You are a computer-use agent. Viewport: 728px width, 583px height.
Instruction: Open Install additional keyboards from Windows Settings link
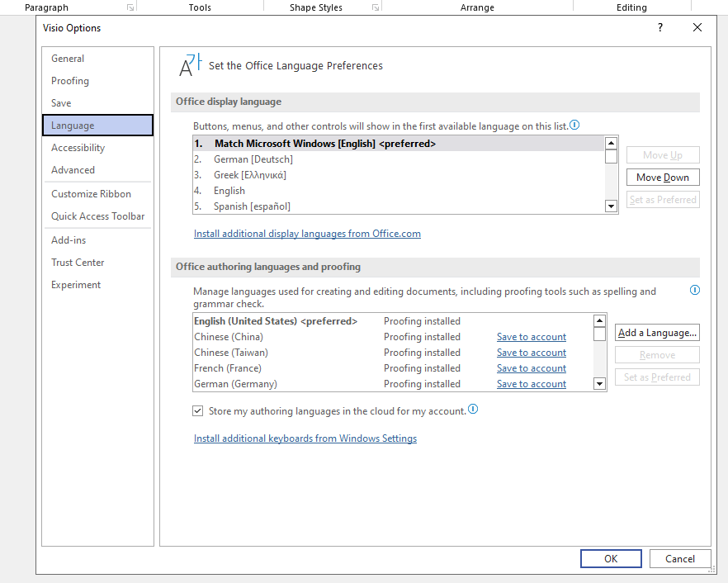[x=305, y=438]
